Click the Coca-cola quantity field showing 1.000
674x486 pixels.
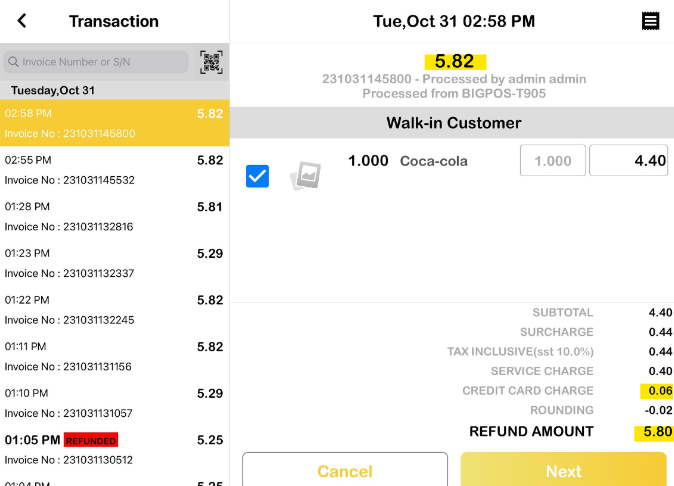tap(553, 161)
